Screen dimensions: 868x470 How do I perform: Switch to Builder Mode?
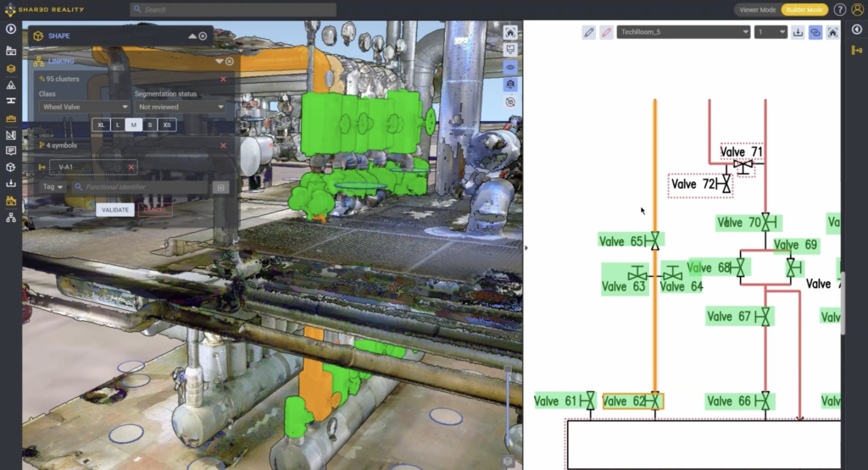(x=804, y=9)
